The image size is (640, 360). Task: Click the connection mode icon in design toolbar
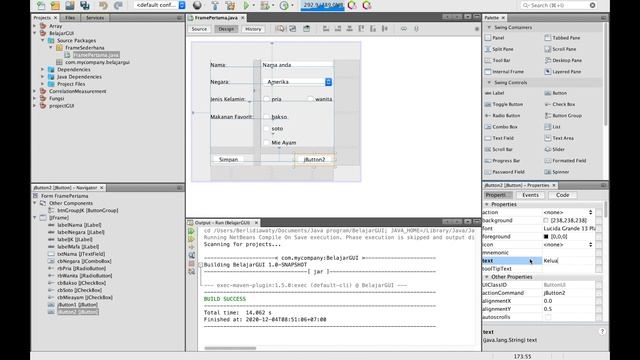[x=293, y=29]
